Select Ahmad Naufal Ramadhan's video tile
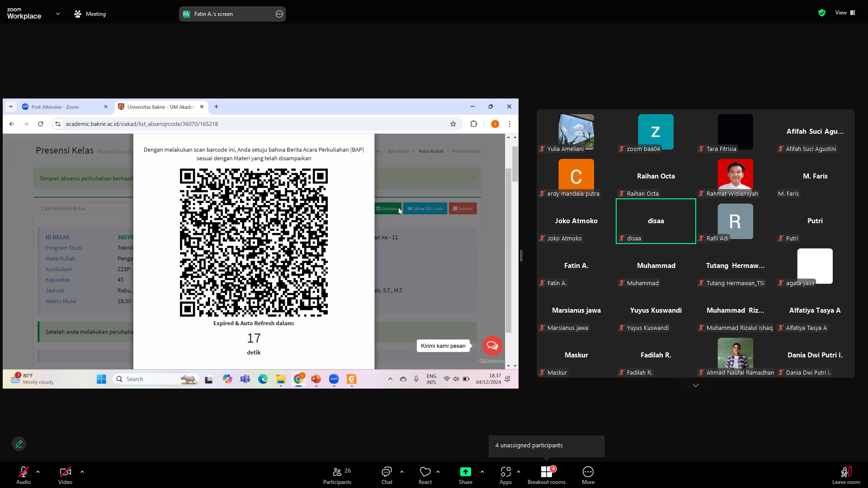Screen dimensions: 868x488 click(x=736, y=355)
